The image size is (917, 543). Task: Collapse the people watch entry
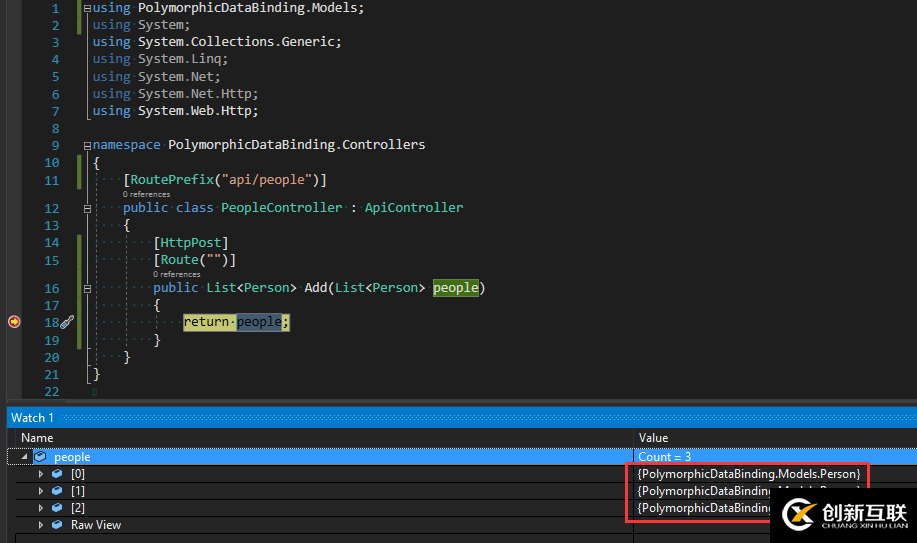[25, 456]
